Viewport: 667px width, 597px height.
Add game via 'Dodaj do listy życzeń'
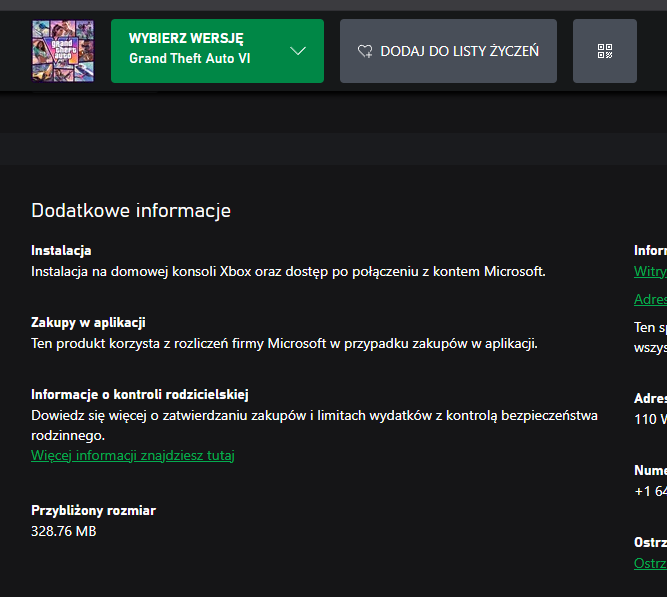click(x=448, y=51)
